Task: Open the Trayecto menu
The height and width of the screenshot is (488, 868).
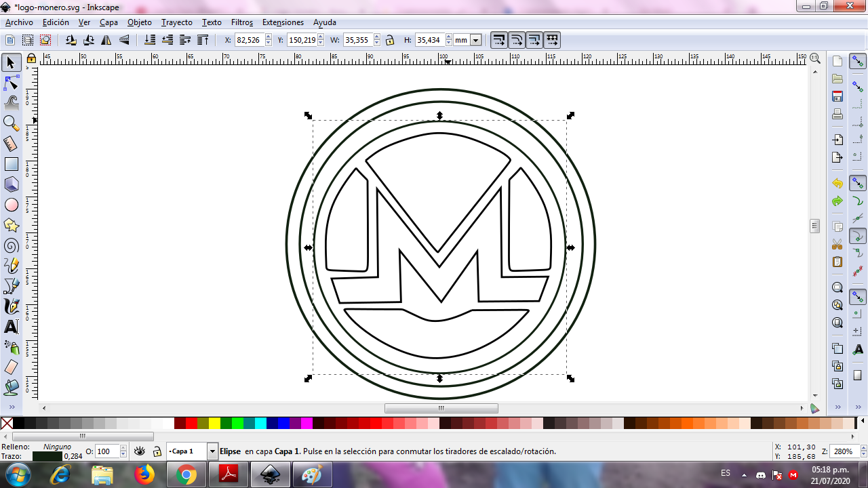Action: [x=177, y=22]
